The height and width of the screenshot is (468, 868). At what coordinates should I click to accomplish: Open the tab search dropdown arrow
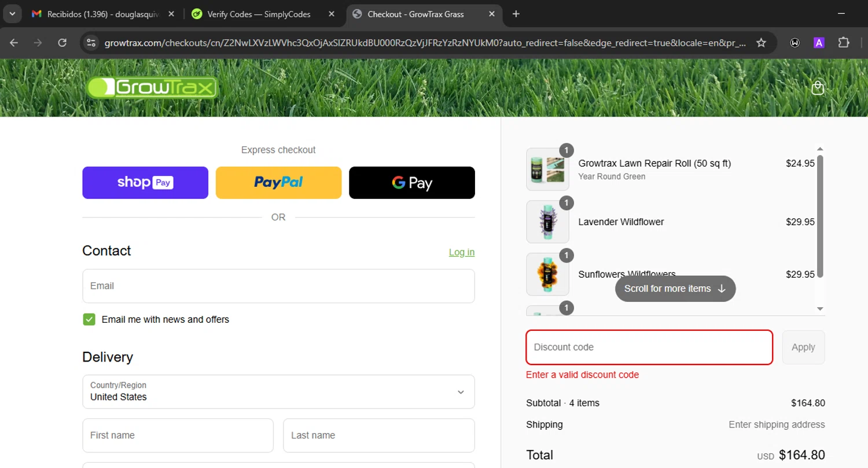click(12, 14)
